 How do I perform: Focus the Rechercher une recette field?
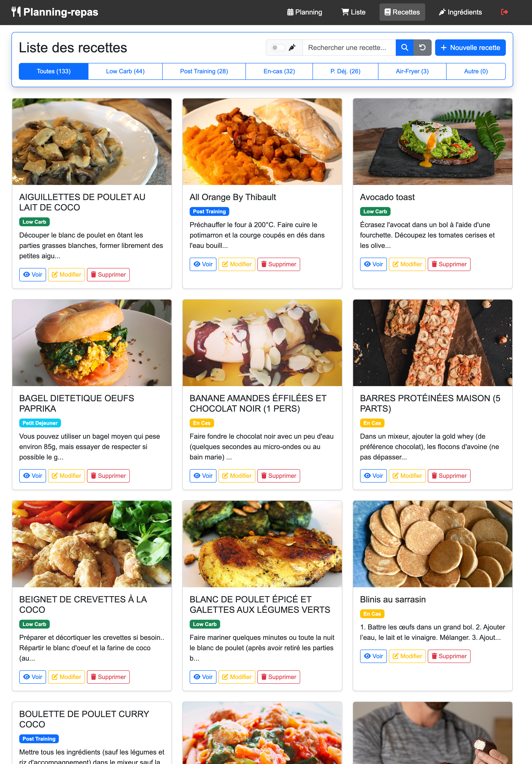tap(349, 48)
